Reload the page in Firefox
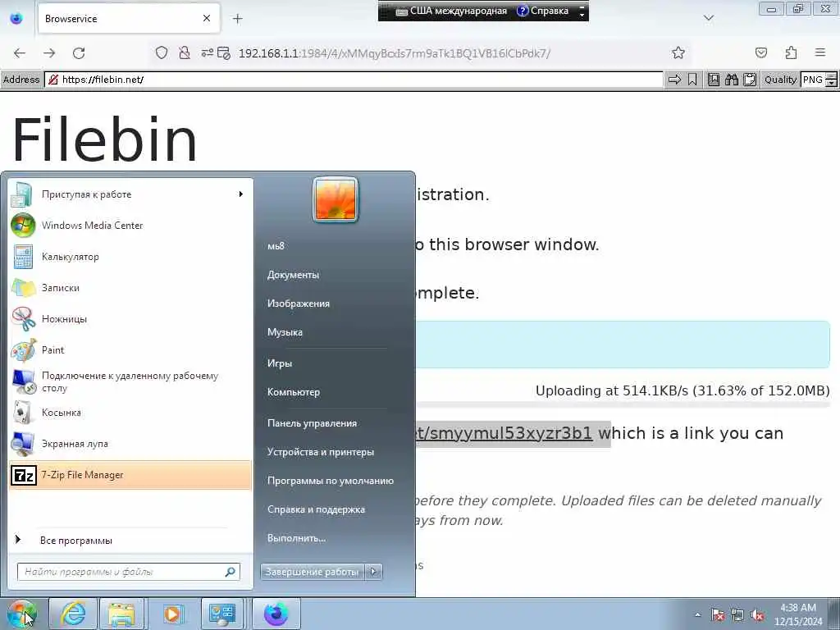840x630 pixels. click(79, 53)
